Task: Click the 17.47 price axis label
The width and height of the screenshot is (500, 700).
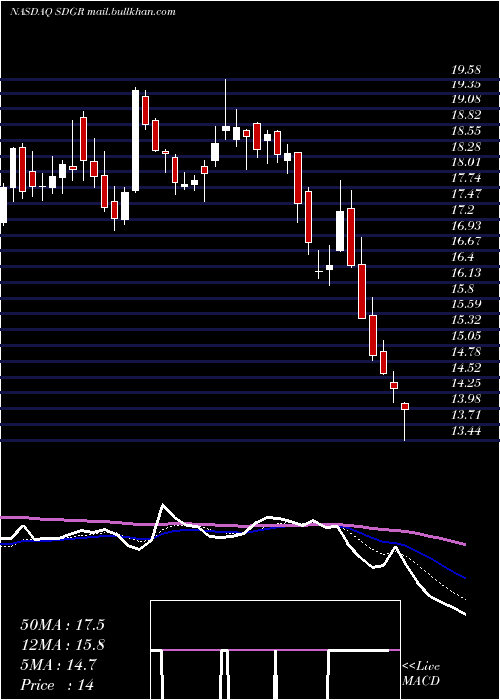Action: [465, 194]
